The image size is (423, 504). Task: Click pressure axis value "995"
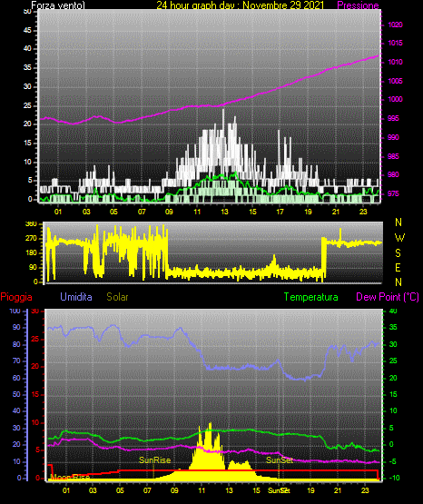(x=393, y=118)
